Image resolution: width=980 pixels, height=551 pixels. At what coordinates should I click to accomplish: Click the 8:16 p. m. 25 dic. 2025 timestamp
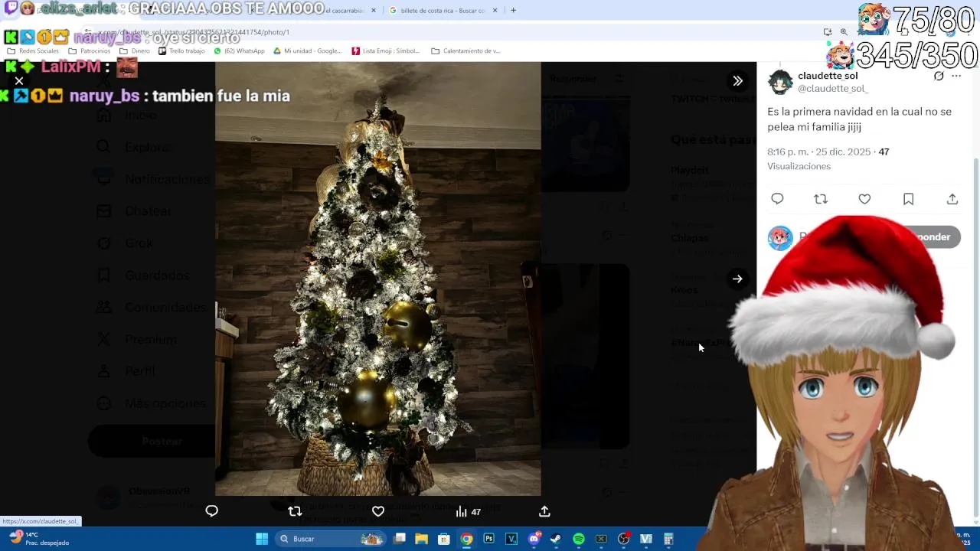(819, 152)
